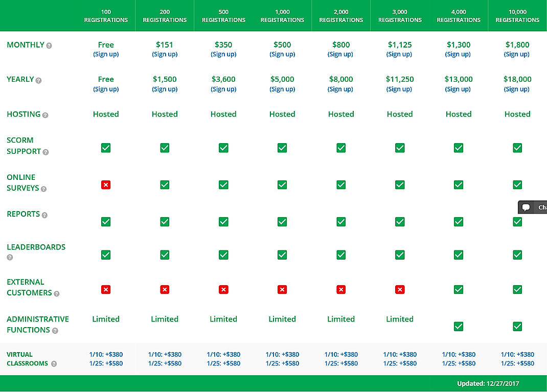
Task: Sign up for the free monthly plan
Action: tap(106, 54)
